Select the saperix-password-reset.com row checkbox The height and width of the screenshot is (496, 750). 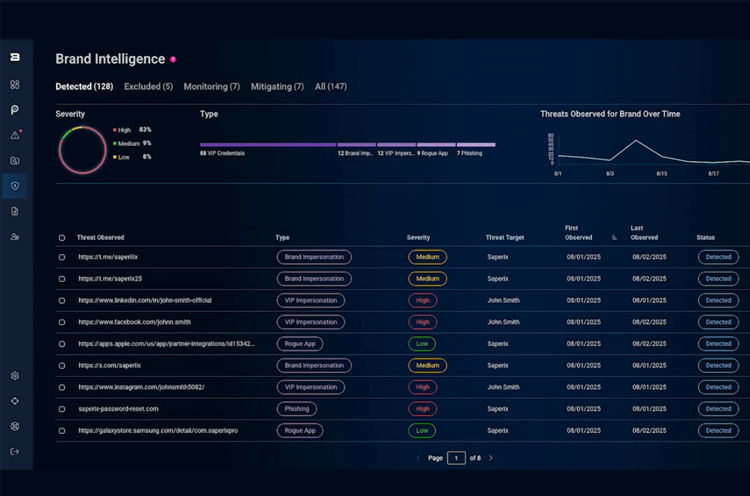tap(62, 409)
